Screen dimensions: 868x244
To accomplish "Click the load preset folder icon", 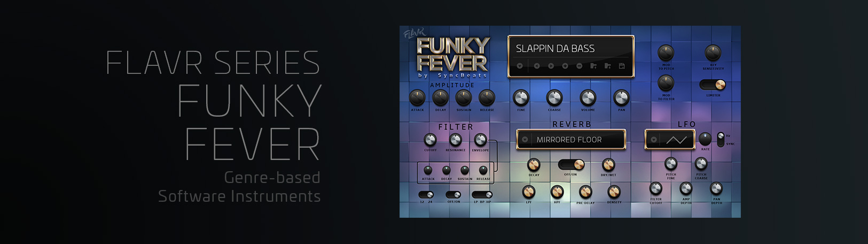I will click(x=593, y=66).
